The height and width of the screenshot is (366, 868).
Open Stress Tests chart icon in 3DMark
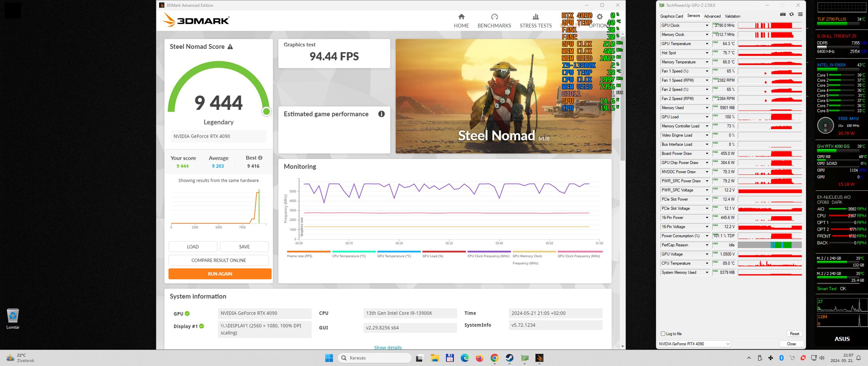535,17
